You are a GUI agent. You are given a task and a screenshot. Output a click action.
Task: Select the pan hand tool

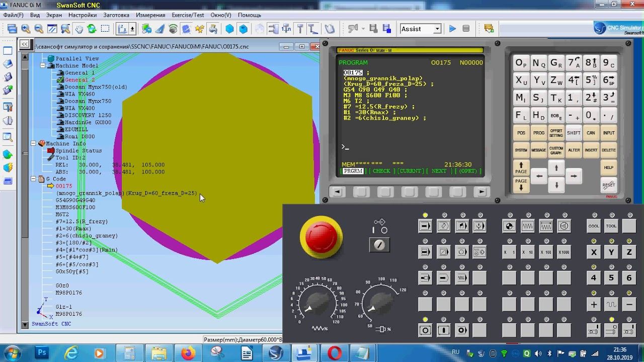point(79,29)
